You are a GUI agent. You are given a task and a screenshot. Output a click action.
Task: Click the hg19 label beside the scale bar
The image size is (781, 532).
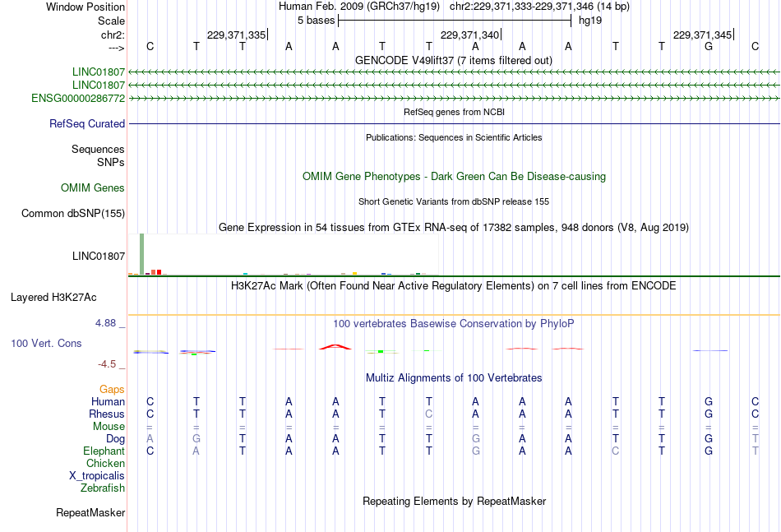(590, 21)
